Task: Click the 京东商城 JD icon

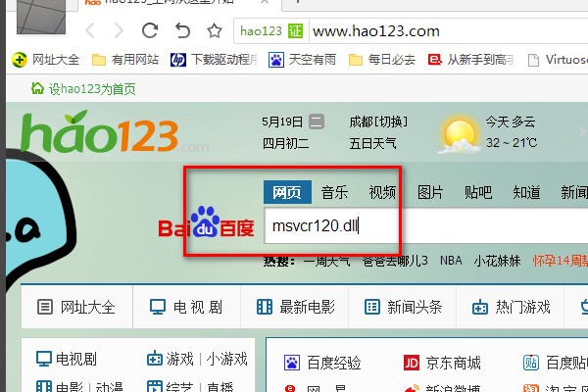Action: (x=412, y=363)
